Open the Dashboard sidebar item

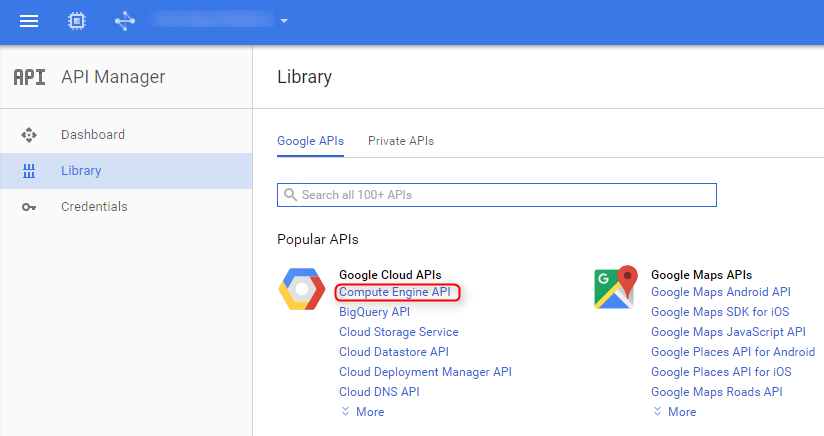(x=126, y=135)
